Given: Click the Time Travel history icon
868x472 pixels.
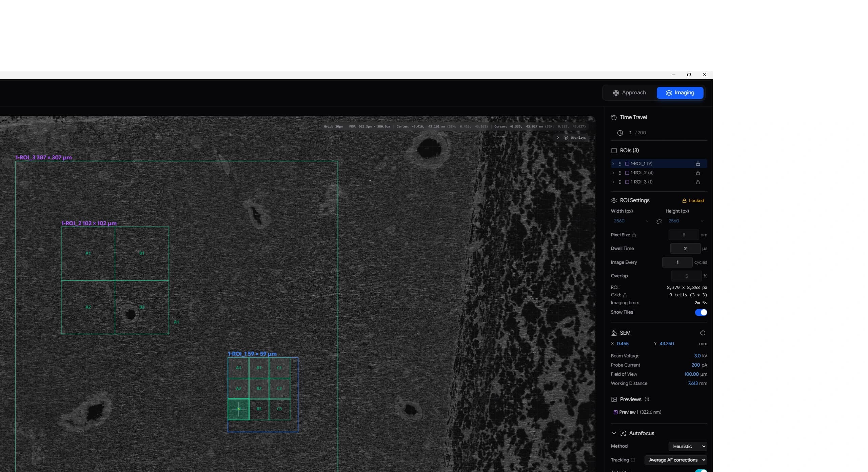Looking at the screenshot, I should click(614, 117).
